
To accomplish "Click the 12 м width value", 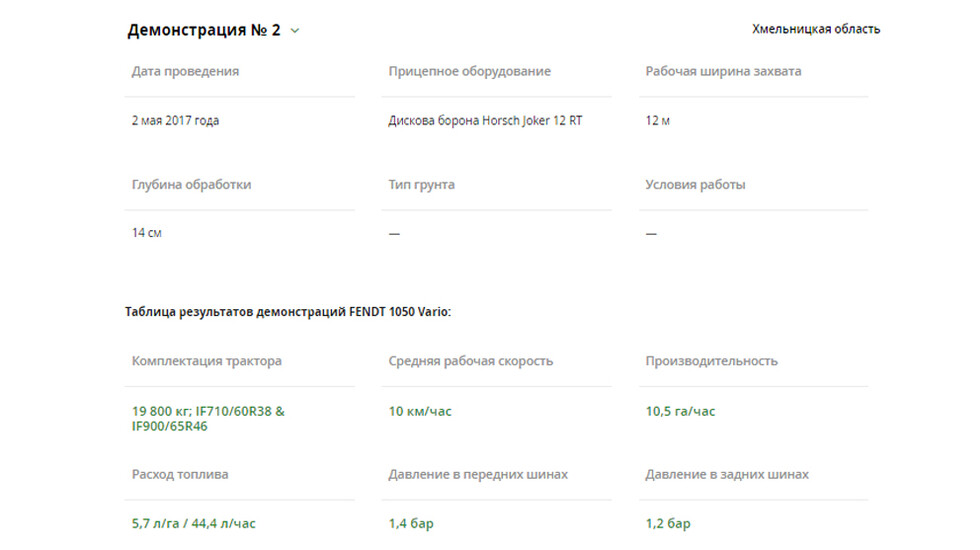I will (658, 120).
